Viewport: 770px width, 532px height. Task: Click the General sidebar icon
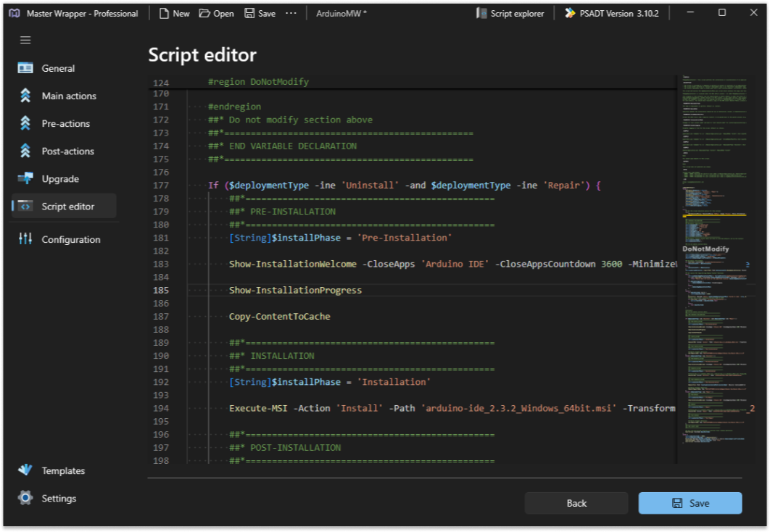25,67
